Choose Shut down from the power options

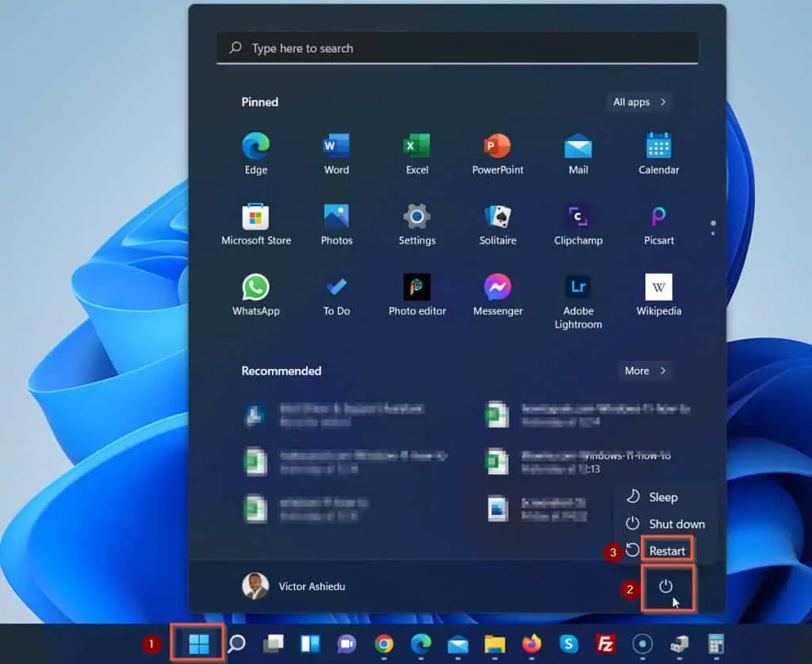click(x=675, y=524)
